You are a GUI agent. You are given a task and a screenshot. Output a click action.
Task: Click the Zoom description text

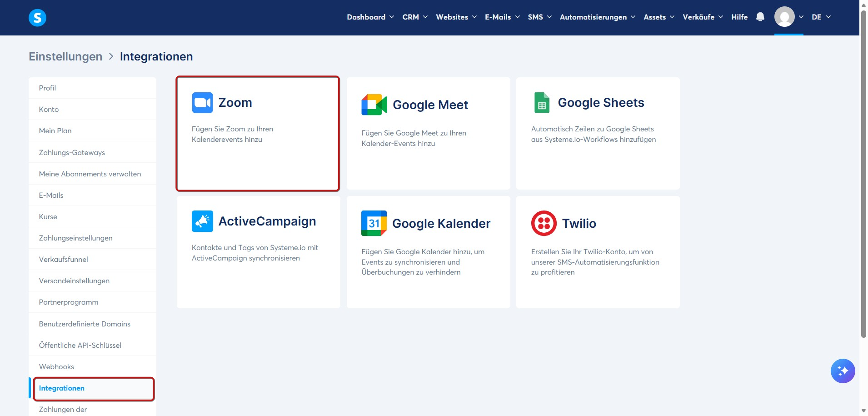(x=232, y=134)
